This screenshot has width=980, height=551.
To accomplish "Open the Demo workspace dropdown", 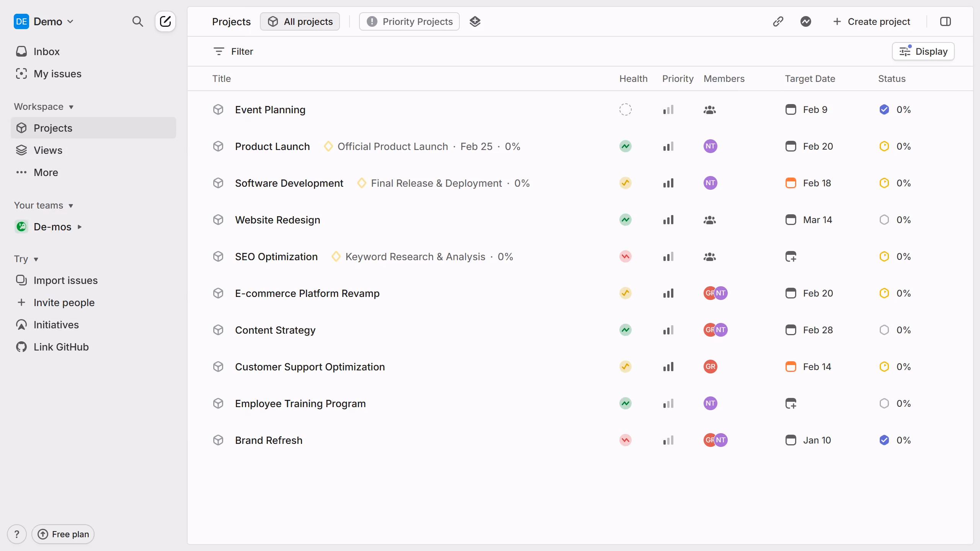I will [44, 21].
